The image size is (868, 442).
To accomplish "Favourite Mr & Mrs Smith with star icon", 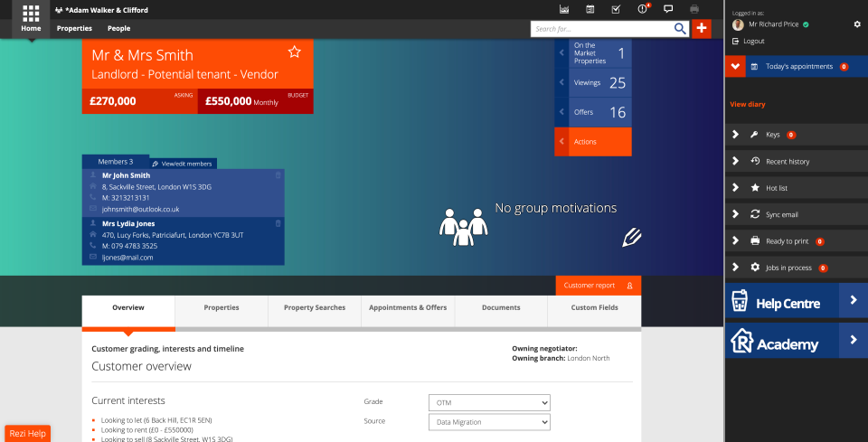I will 295,52.
